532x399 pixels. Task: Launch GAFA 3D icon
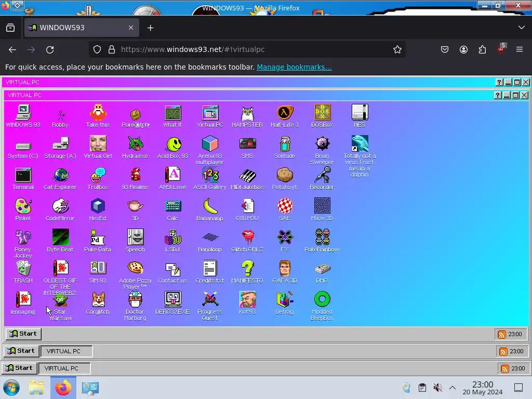(285, 272)
